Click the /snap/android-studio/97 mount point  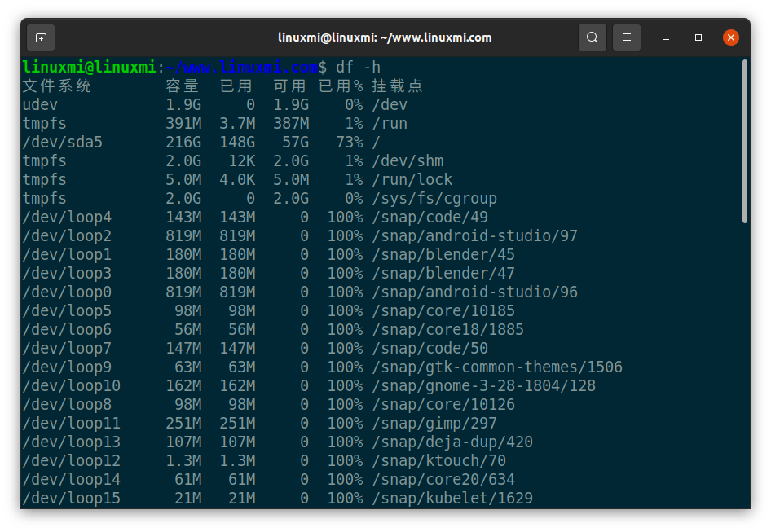(474, 236)
